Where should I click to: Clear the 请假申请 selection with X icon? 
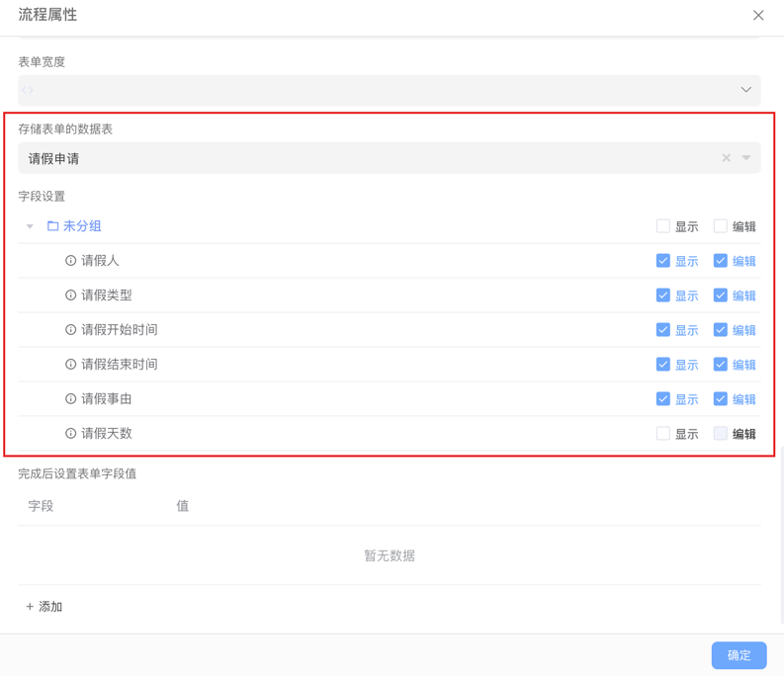(x=726, y=158)
